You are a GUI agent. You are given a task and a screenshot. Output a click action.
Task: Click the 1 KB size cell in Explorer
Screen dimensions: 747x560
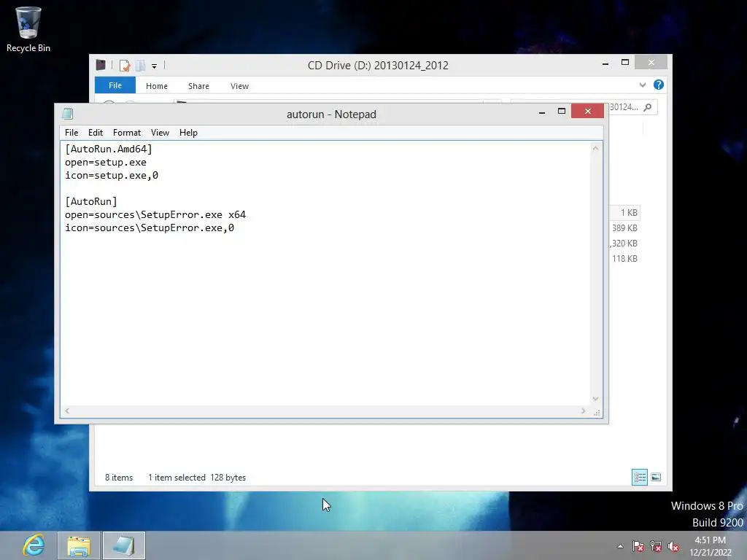tap(628, 213)
